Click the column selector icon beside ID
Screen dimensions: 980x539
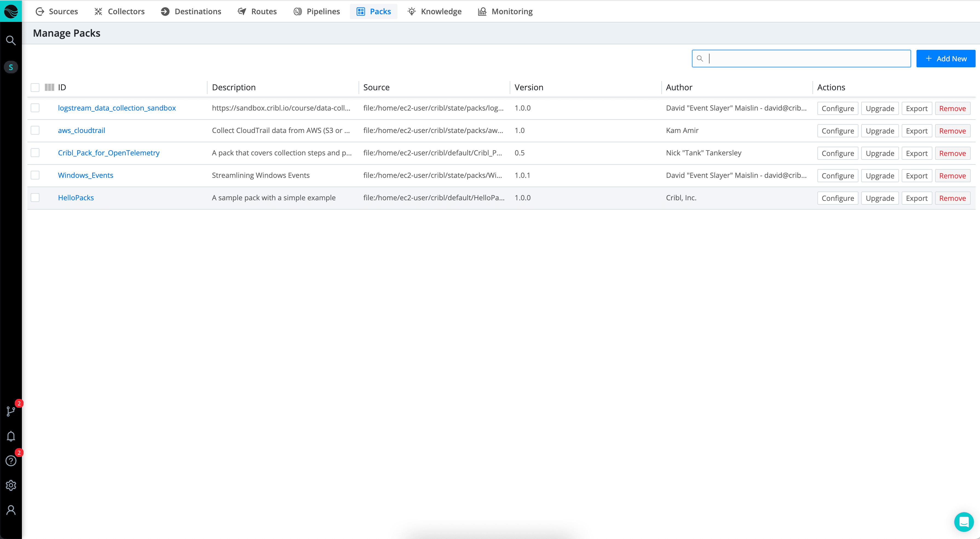pyautogui.click(x=50, y=88)
